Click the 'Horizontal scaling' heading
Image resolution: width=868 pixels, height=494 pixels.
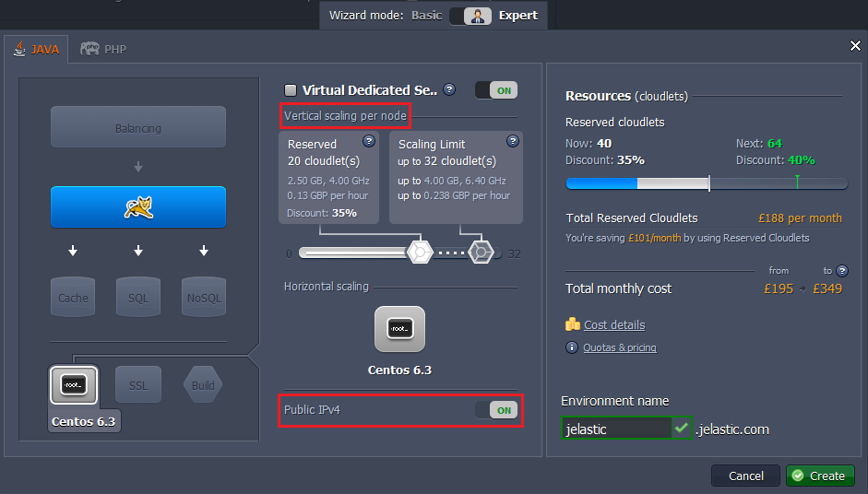point(326,286)
